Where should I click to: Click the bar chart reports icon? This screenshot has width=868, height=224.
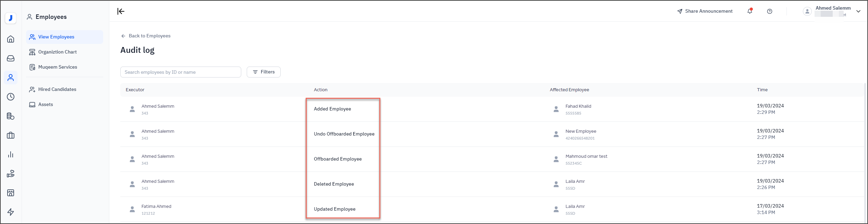11,154
